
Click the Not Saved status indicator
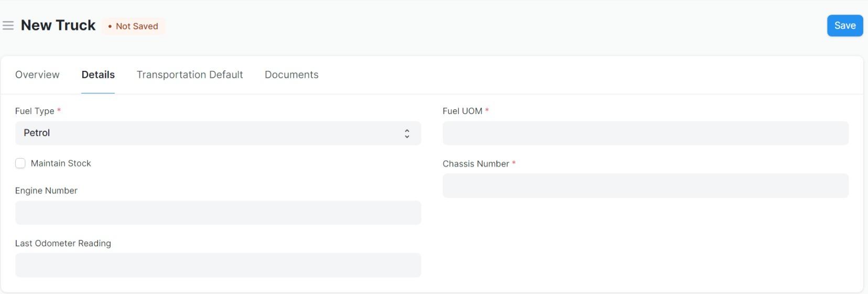[x=133, y=26]
